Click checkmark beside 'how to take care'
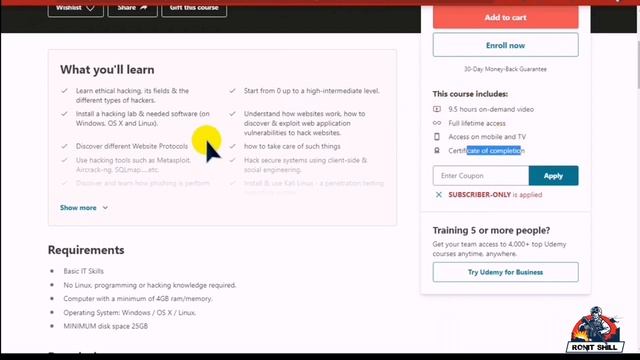Image resolution: width=640 pixels, height=360 pixels. pyautogui.click(x=232, y=146)
